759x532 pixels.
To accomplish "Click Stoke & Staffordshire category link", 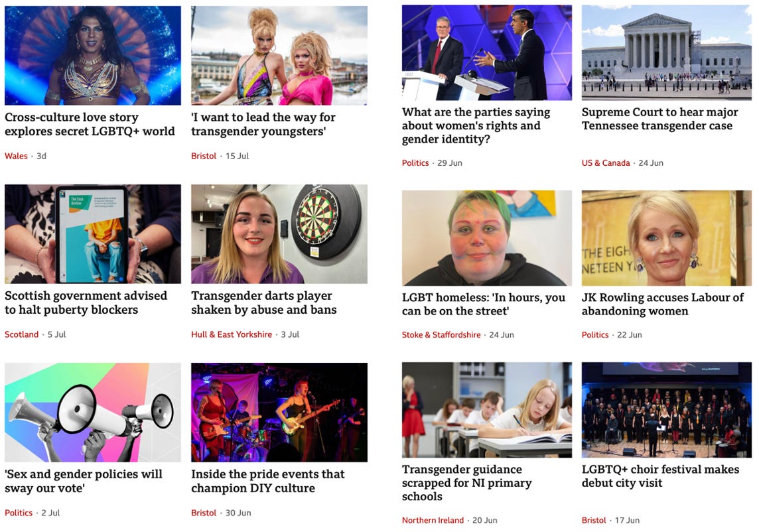I will [441, 335].
